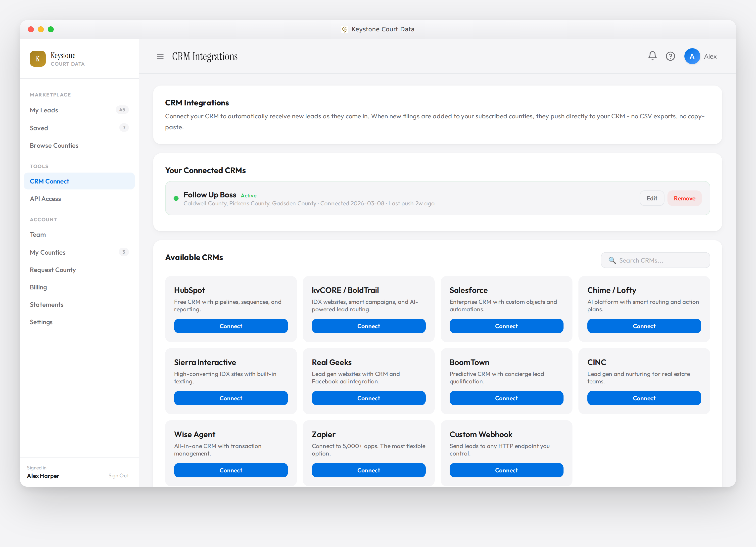Connect Real Geeks

(369, 398)
